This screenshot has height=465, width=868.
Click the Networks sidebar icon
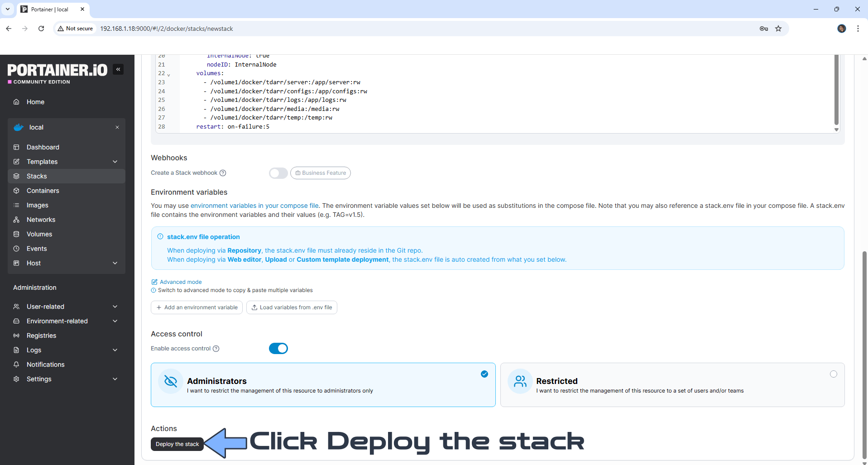(x=17, y=220)
